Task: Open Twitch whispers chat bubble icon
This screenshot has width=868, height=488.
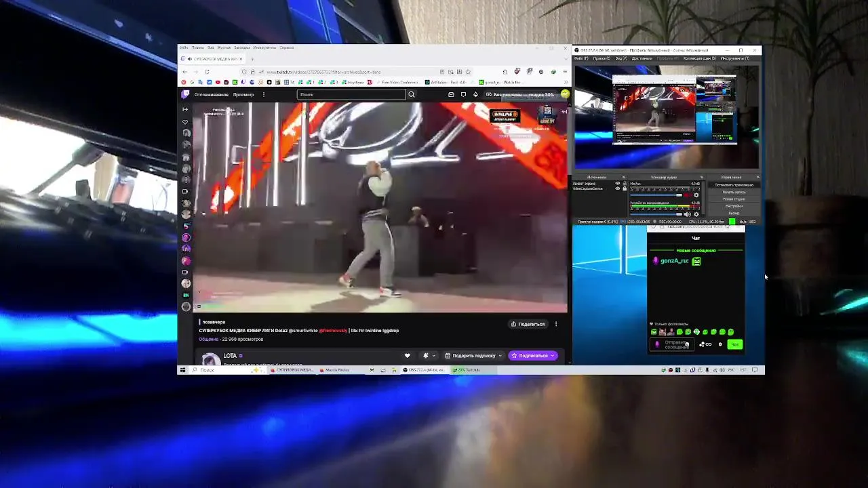Action: 463,95
